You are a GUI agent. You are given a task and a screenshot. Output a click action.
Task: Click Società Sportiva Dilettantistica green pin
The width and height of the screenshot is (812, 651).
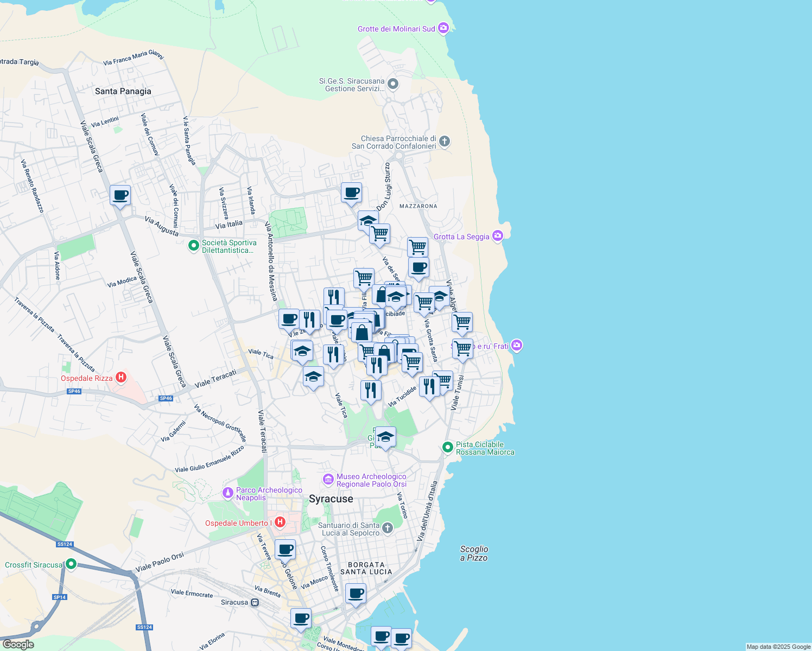[x=193, y=246]
